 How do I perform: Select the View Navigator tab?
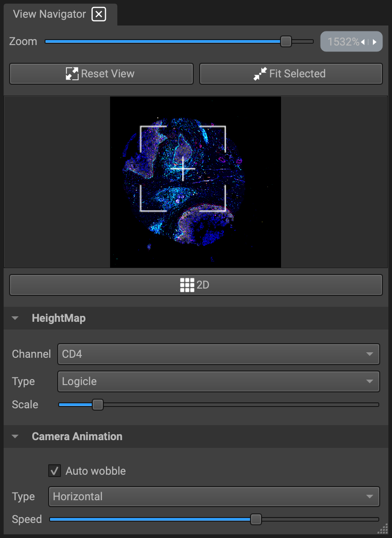(60, 15)
